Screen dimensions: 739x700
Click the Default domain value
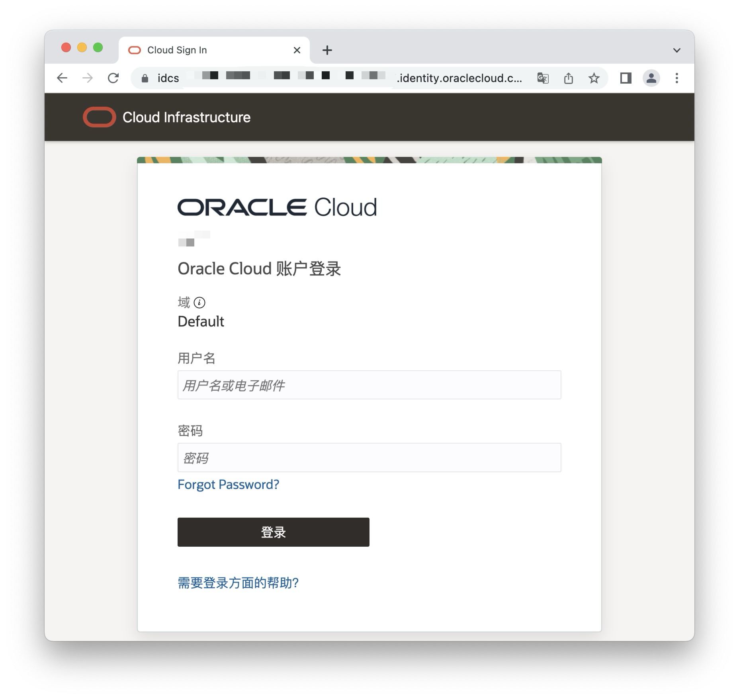pos(201,321)
